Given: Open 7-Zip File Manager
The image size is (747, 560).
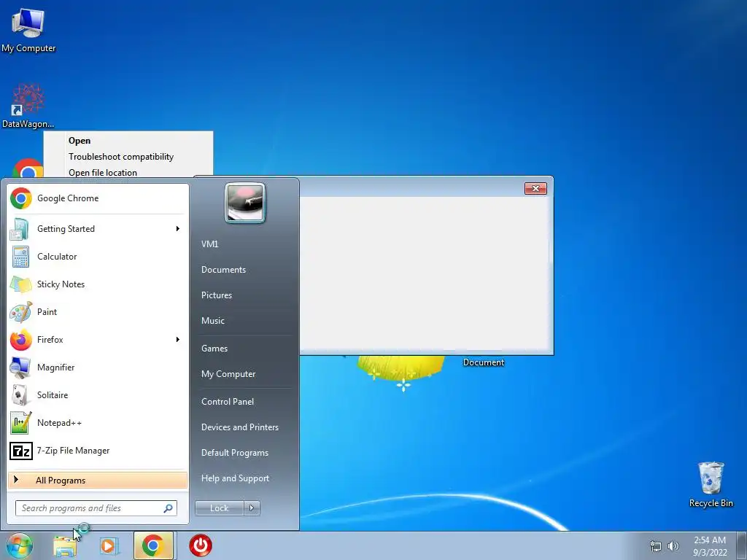Looking at the screenshot, I should [x=98, y=451].
